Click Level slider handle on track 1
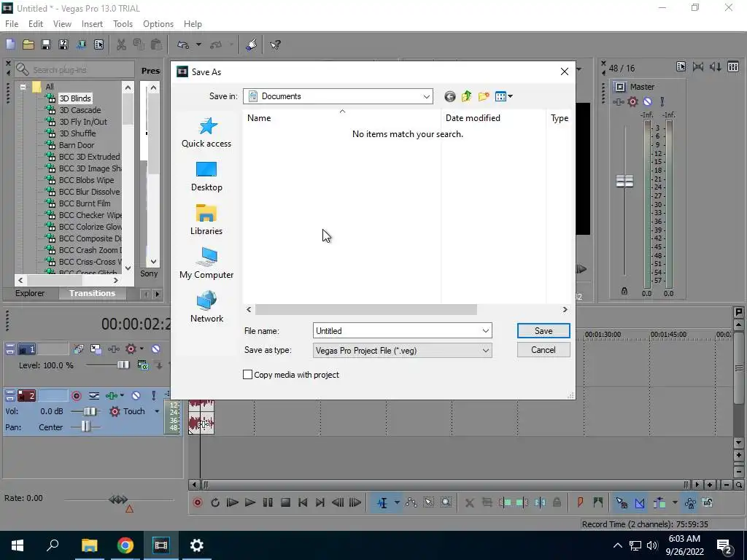 (123, 365)
